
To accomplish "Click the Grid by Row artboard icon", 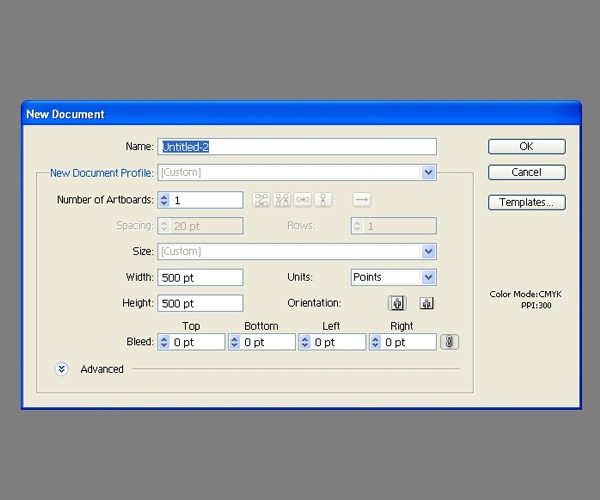I will pyautogui.click(x=261, y=200).
